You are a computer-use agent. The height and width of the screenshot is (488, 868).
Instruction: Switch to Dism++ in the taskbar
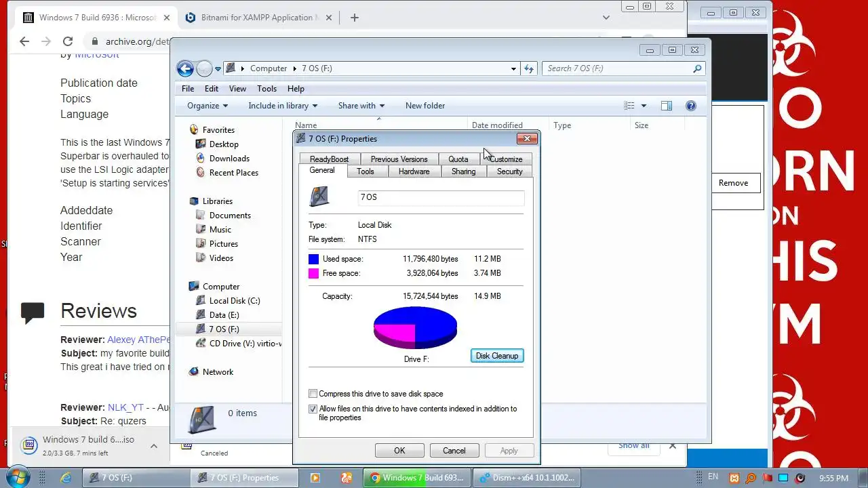coord(527,478)
